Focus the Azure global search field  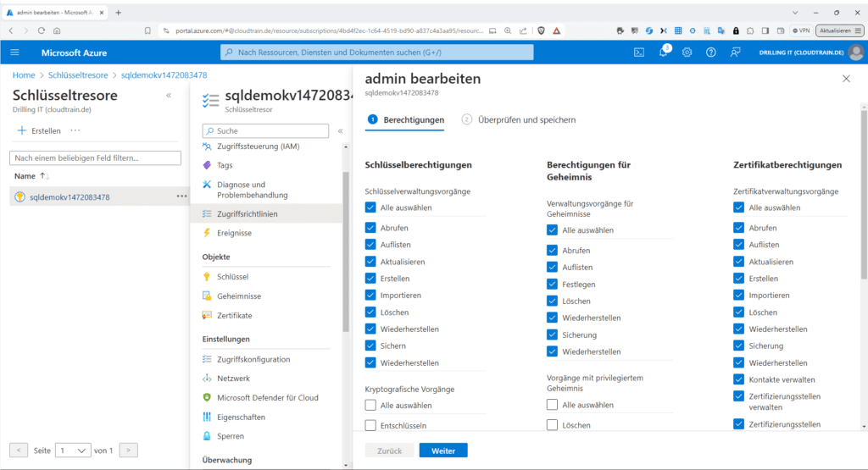tap(377, 53)
